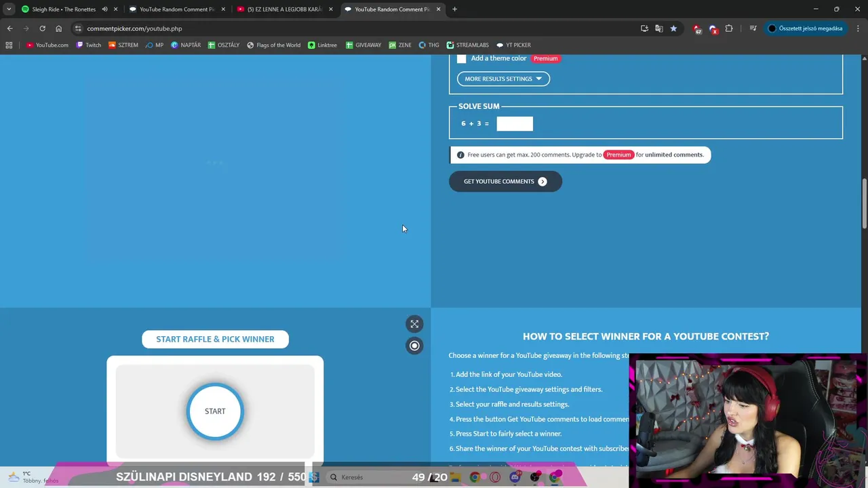The width and height of the screenshot is (868, 488).
Task: Open SZTREM bookmark
Action: click(123, 45)
